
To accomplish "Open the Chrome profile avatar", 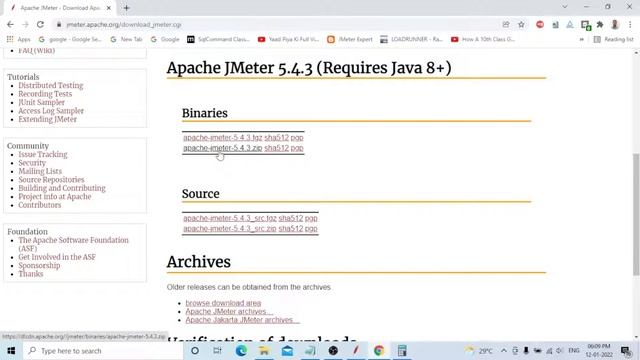I will [x=615, y=25].
